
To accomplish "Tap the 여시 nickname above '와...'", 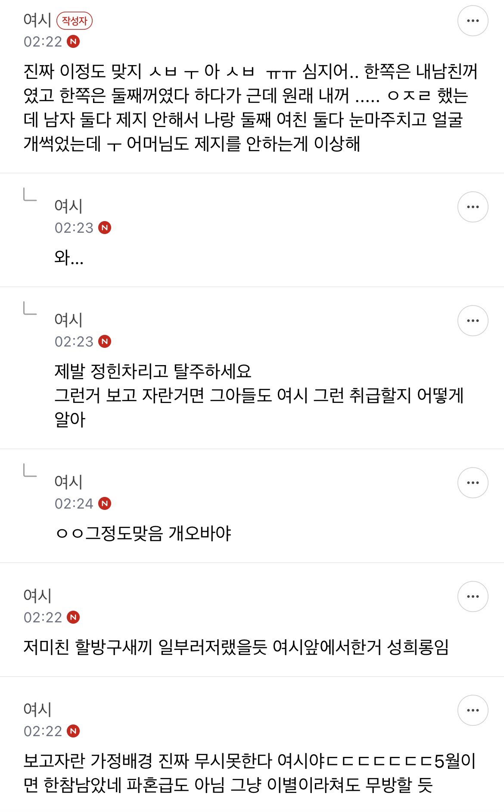I will pyautogui.click(x=68, y=206).
